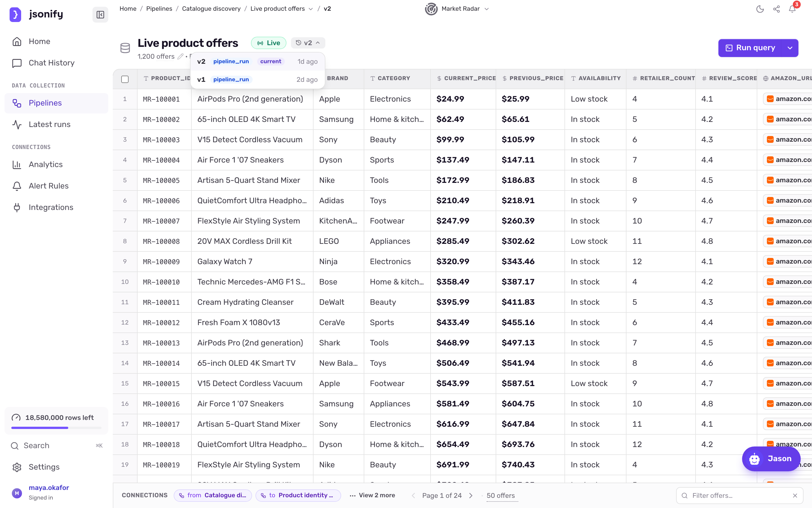Screen dimensions: 812x508
Task: Sort by CURRENT_PRICE column
Action: tap(464, 79)
